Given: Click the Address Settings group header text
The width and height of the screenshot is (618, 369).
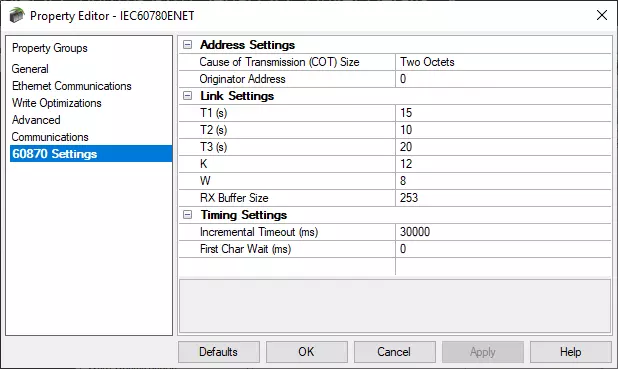Looking at the screenshot, I should 248,45.
